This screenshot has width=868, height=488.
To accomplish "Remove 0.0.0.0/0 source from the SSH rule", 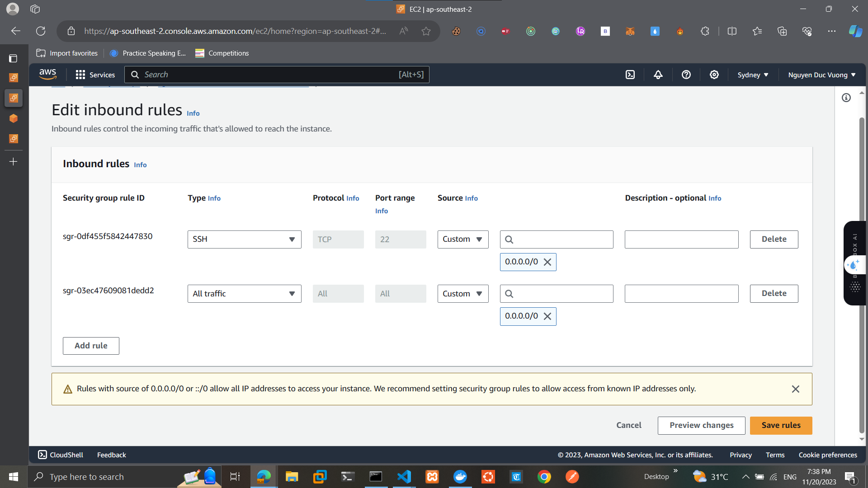I will (547, 262).
